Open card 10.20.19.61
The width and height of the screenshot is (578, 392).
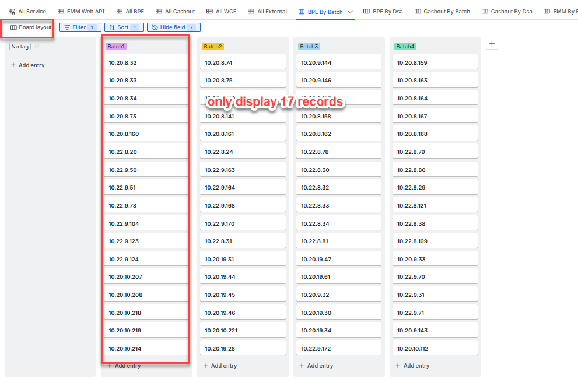(x=339, y=276)
